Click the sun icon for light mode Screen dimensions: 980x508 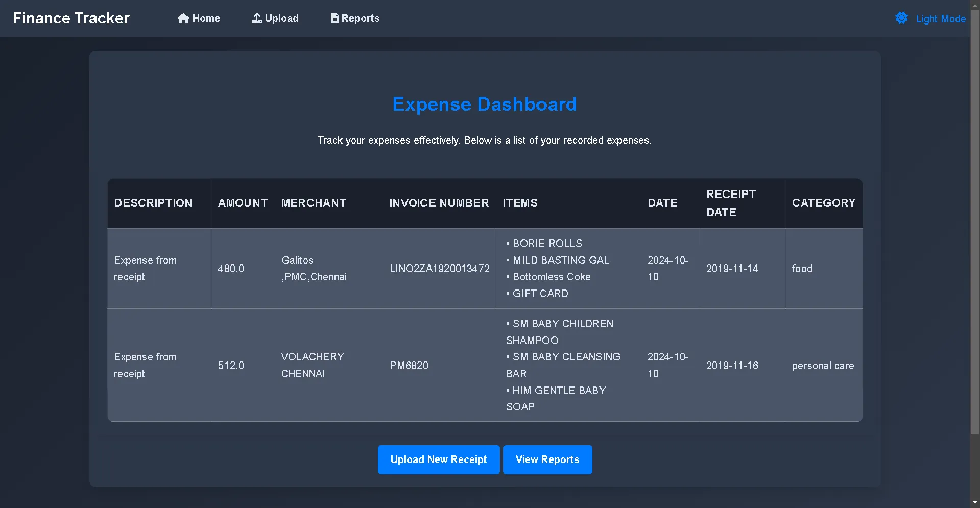click(x=902, y=18)
